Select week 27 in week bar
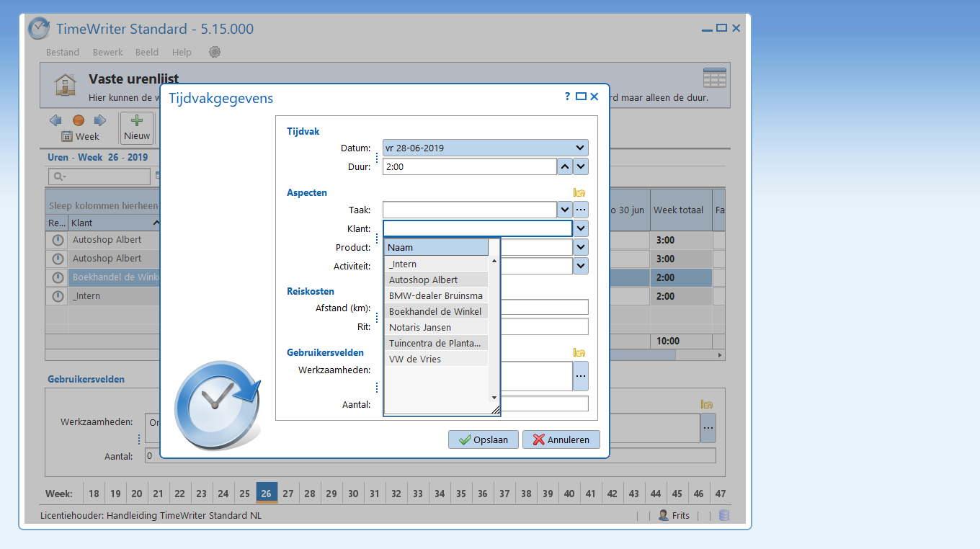 [x=288, y=494]
